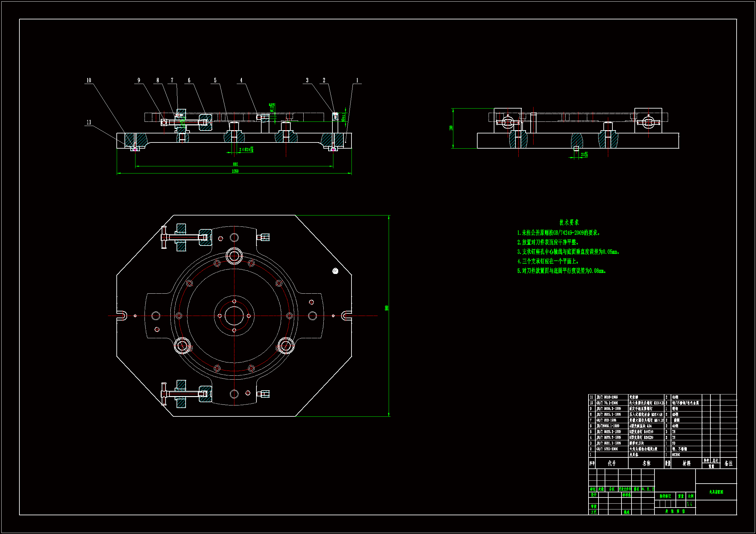Select the JB/T 8016-1999 code cell
The height and width of the screenshot is (534, 756).
[x=607, y=397]
